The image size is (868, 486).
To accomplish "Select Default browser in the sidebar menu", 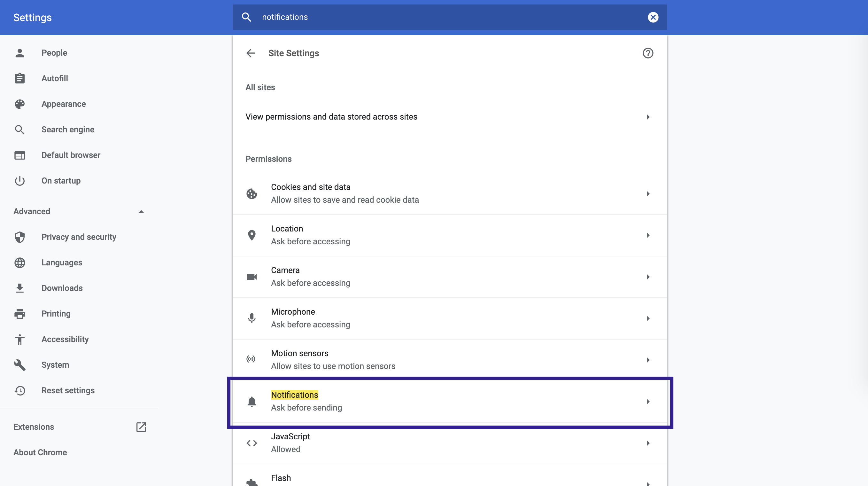I will (x=71, y=155).
